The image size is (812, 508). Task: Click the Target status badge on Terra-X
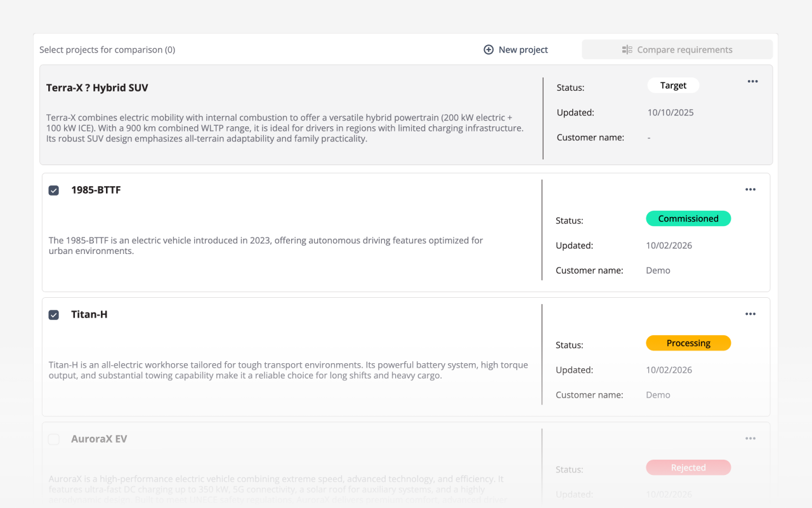pyautogui.click(x=673, y=85)
